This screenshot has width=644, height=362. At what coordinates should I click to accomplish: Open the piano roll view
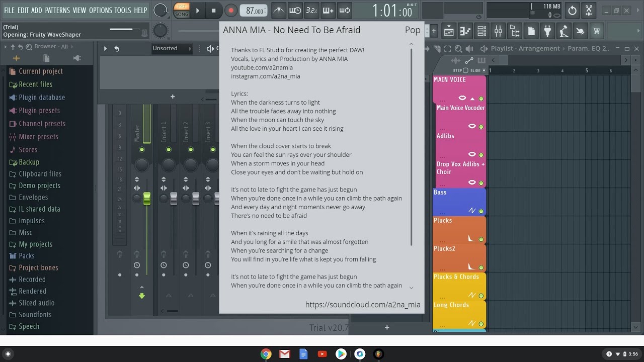click(465, 31)
